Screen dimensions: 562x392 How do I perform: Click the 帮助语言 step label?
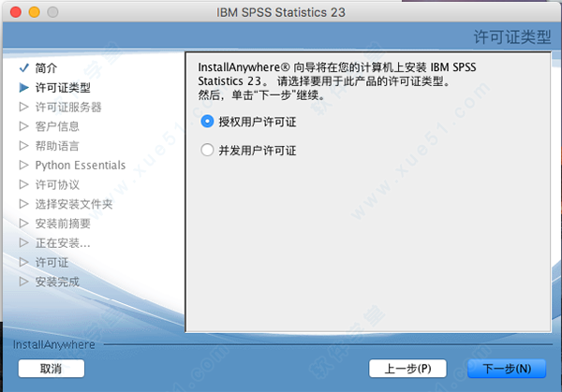(x=57, y=146)
